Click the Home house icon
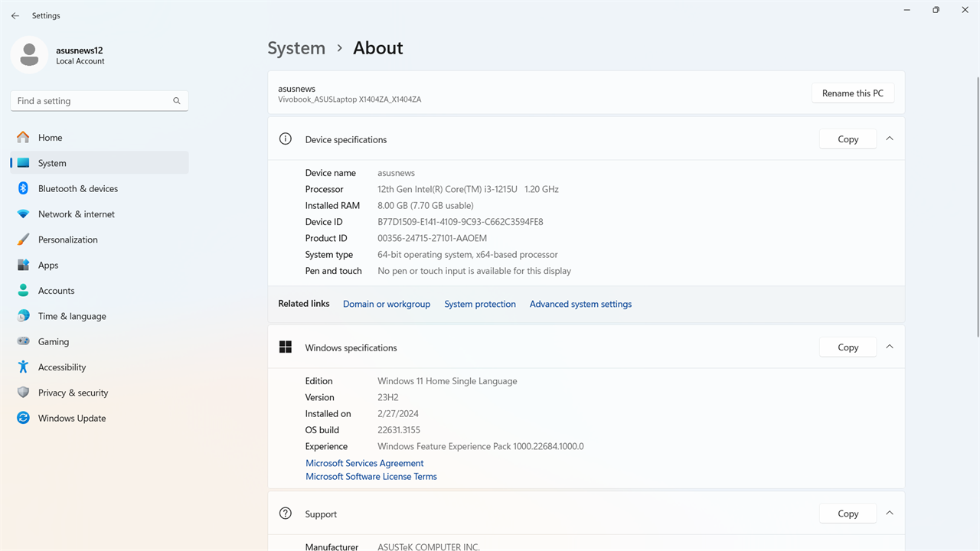The height and width of the screenshot is (551, 980). [23, 138]
